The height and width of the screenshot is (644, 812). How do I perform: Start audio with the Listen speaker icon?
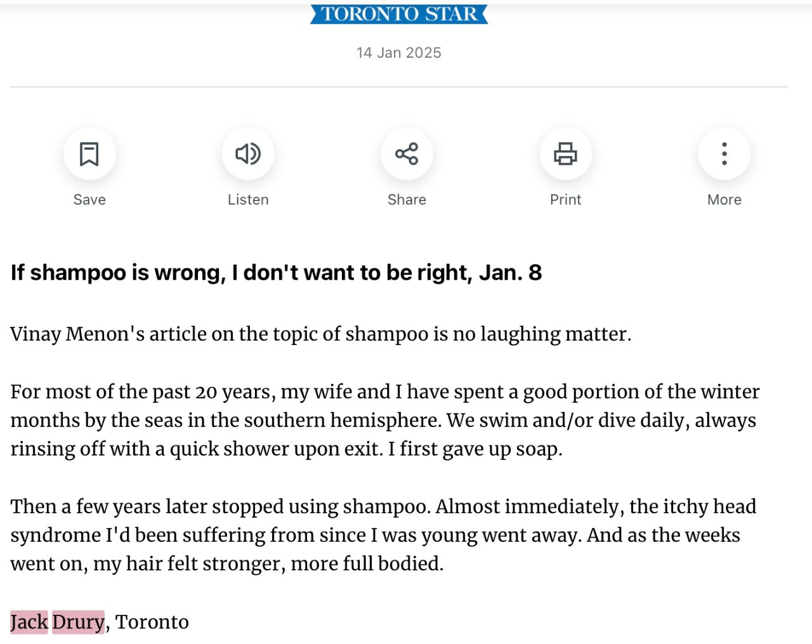(x=248, y=154)
